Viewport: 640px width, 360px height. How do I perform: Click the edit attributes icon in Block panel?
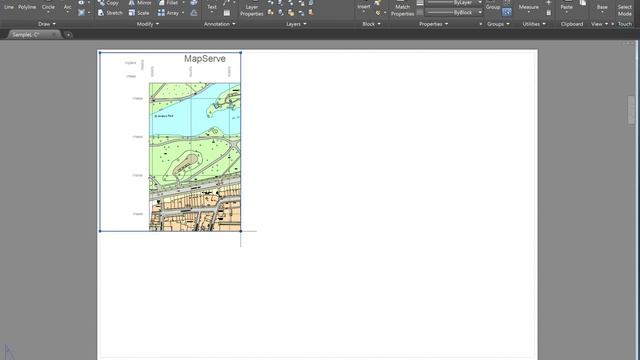point(378,13)
